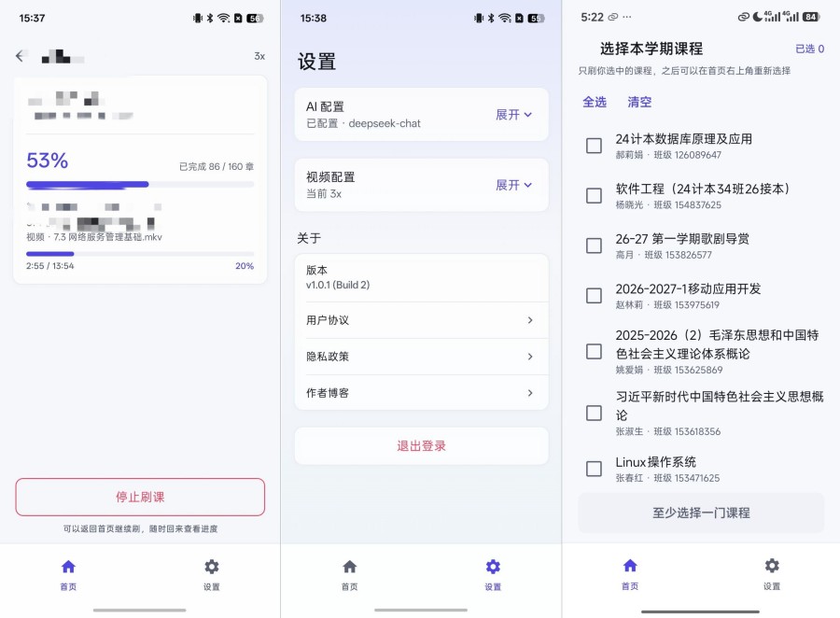
Task: Tap the 清空 link
Action: tap(639, 102)
